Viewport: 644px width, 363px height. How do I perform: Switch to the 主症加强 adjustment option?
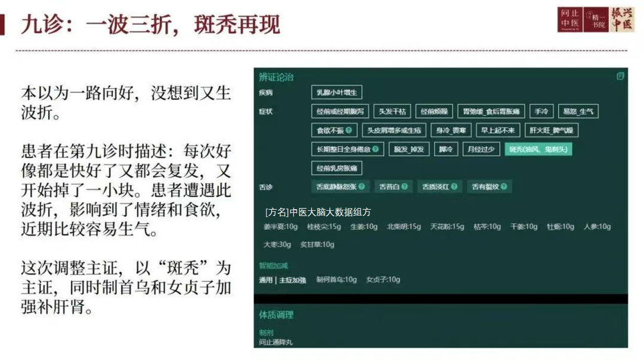point(293,280)
